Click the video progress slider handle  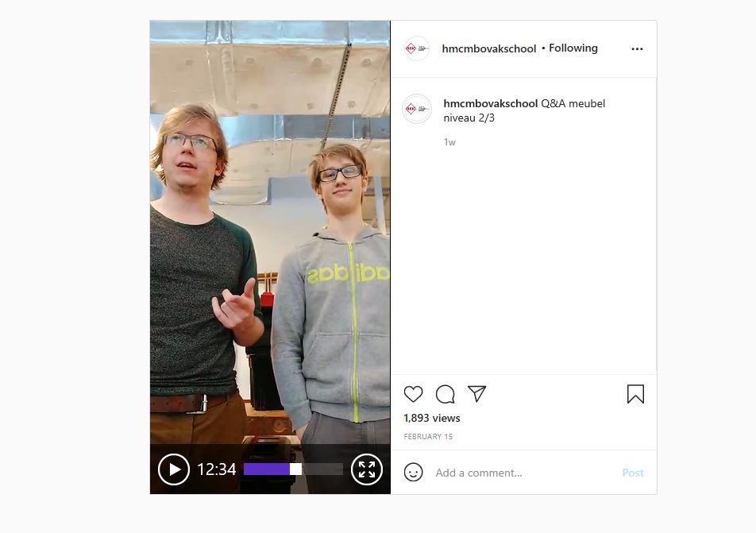tap(295, 469)
